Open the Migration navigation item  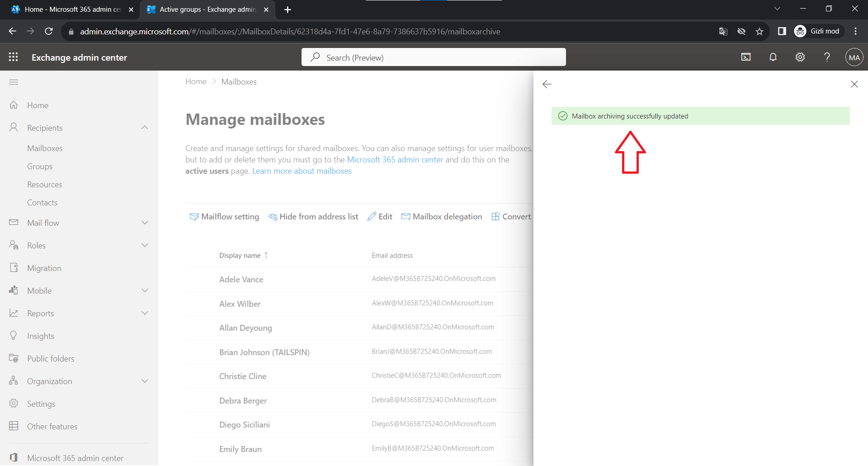pos(44,268)
